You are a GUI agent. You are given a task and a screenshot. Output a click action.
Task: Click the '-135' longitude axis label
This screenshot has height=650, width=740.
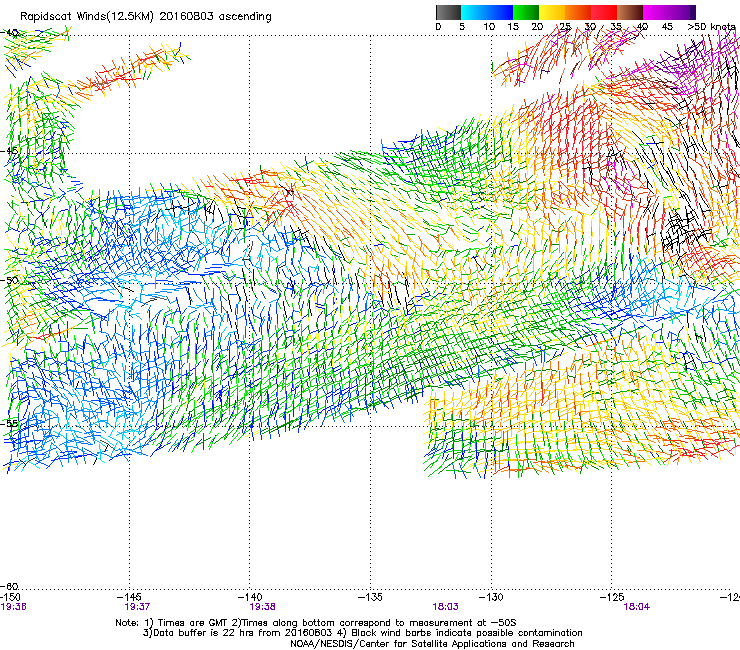(370, 598)
